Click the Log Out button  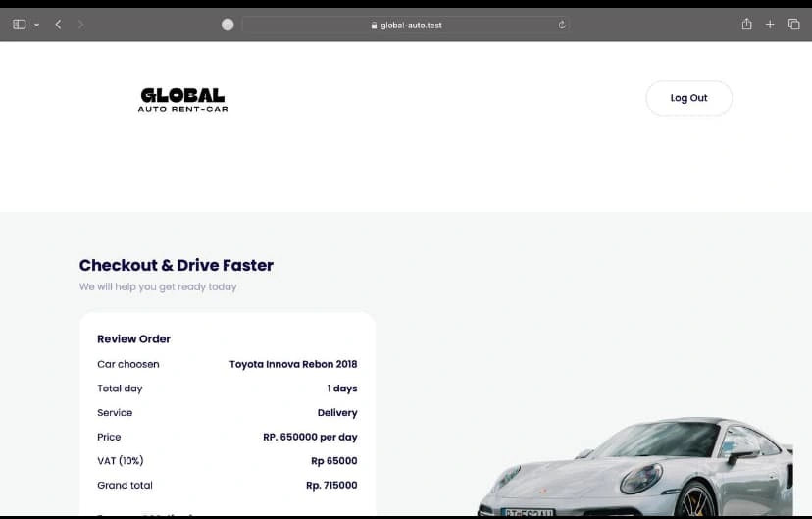click(x=688, y=98)
